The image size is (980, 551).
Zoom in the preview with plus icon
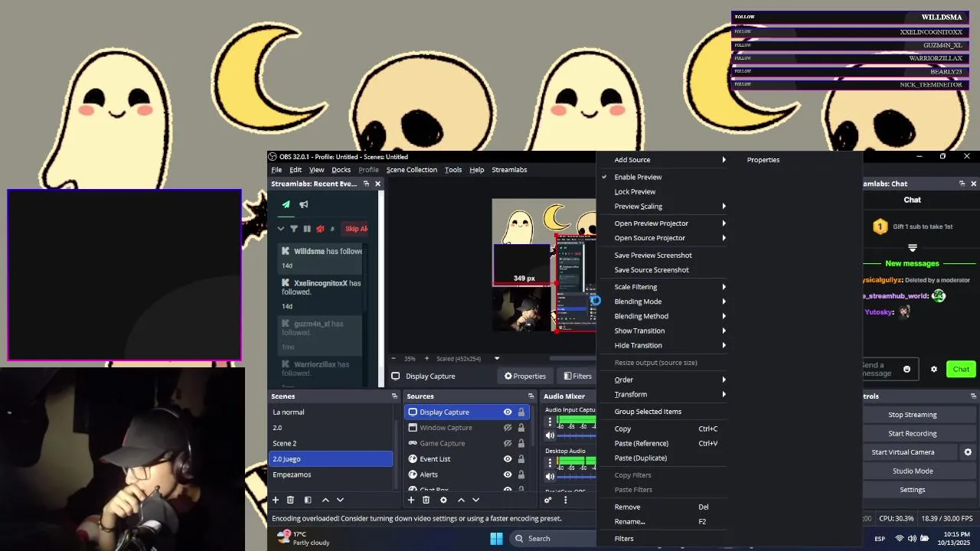click(x=426, y=358)
